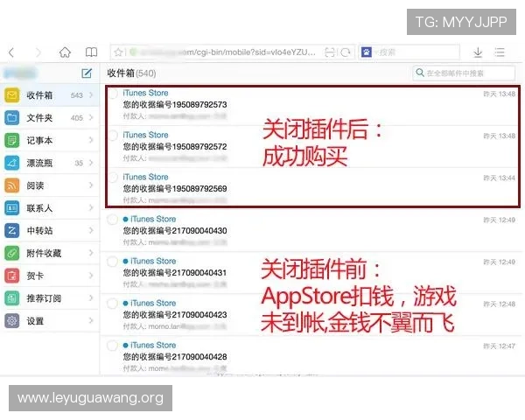The image size is (525, 420).
Task: Open the 文件夹 sidebar item
Action: [x=50, y=117]
